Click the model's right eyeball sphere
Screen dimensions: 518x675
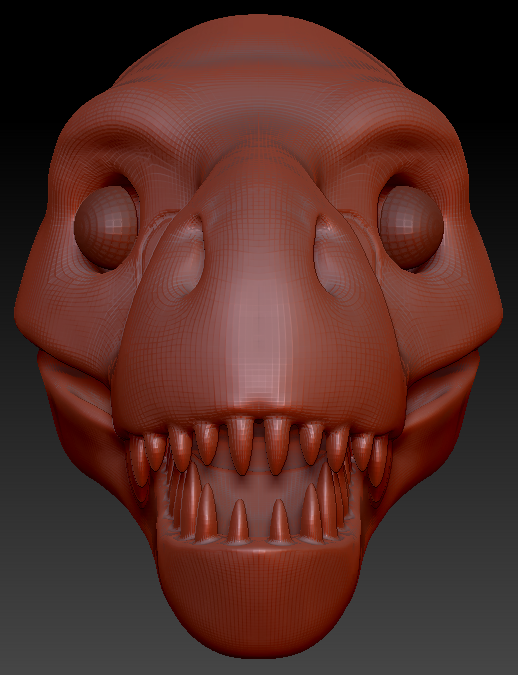pyautogui.click(x=411, y=228)
